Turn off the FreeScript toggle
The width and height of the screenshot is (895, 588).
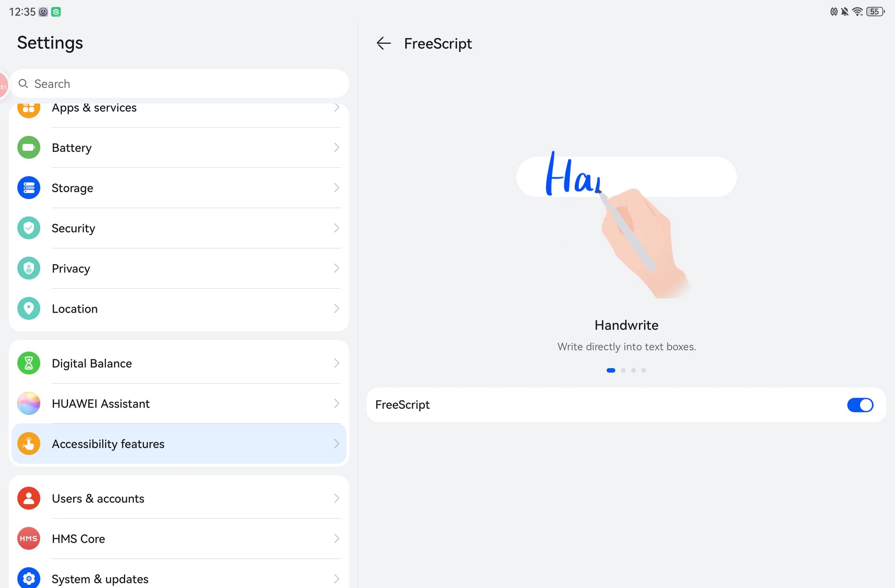(x=860, y=405)
